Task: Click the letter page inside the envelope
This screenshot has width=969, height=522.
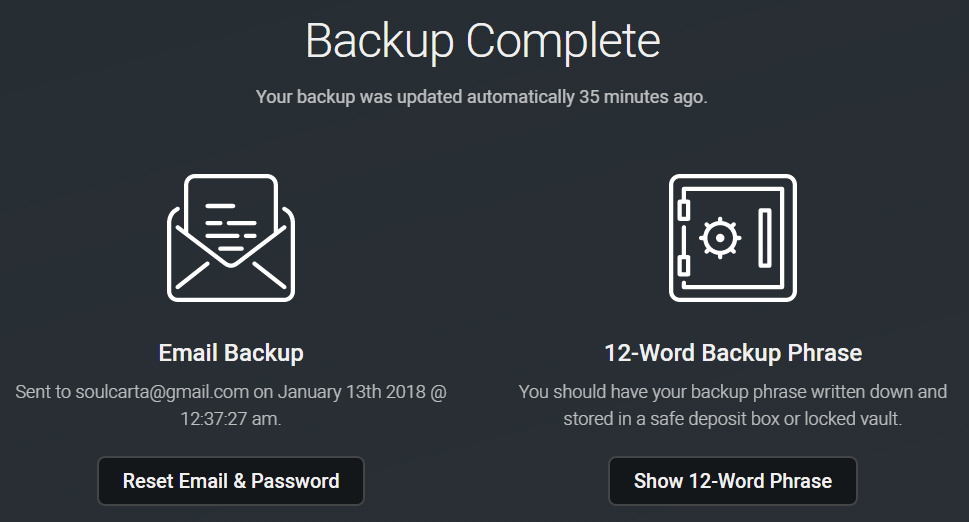Action: [x=231, y=213]
